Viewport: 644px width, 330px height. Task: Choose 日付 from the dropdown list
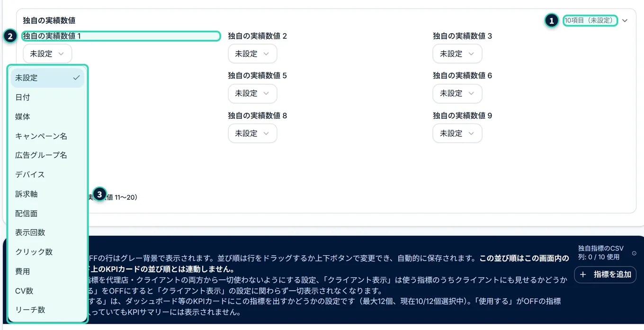click(47, 97)
